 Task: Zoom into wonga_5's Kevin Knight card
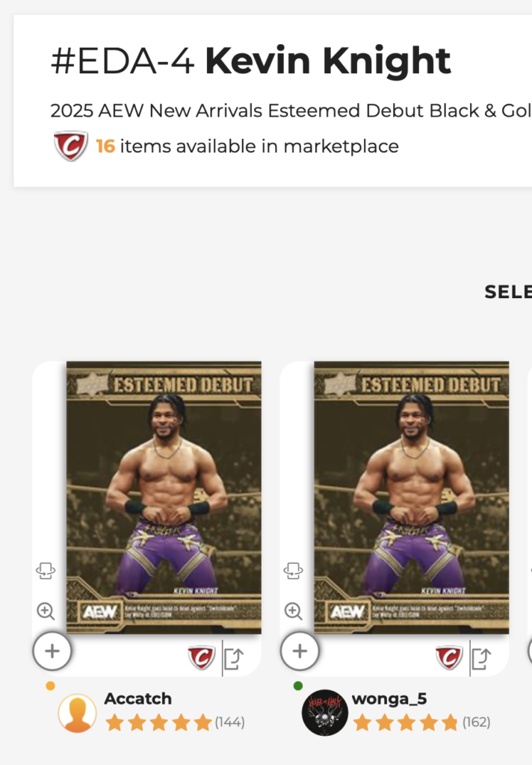point(294,612)
